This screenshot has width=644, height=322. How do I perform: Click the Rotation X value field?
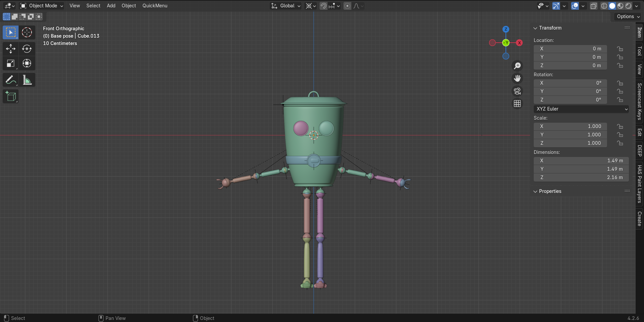pos(570,83)
